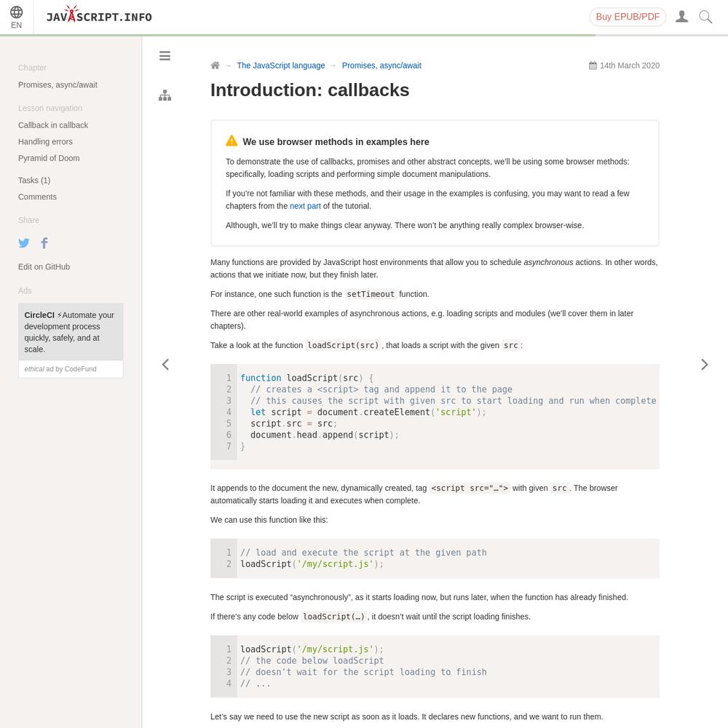Click the warning triangle icon in notice box
The width and height of the screenshot is (728, 728).
point(232,141)
